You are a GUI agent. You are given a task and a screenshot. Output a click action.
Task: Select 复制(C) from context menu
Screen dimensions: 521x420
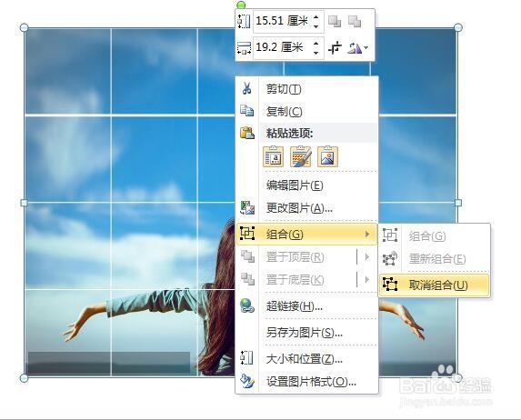coord(307,111)
